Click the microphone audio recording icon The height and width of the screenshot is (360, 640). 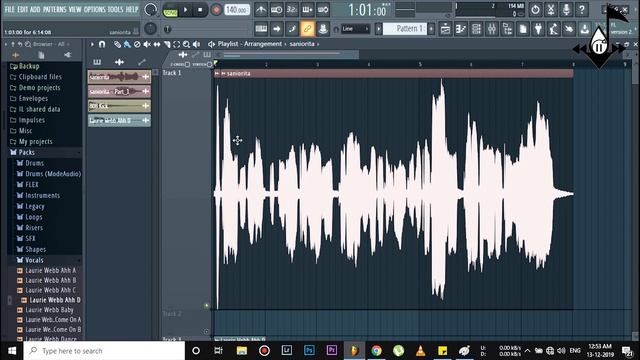pyautogui.click(x=566, y=9)
